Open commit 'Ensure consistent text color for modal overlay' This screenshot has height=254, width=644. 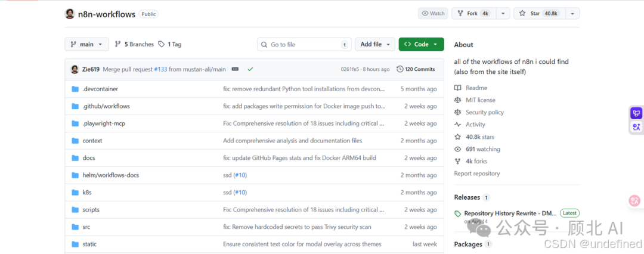click(x=302, y=244)
